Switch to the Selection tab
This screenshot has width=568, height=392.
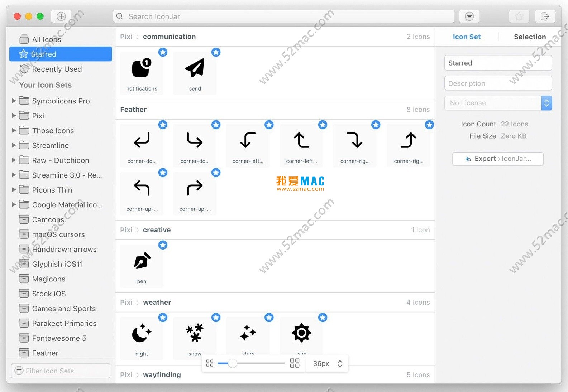click(x=530, y=37)
